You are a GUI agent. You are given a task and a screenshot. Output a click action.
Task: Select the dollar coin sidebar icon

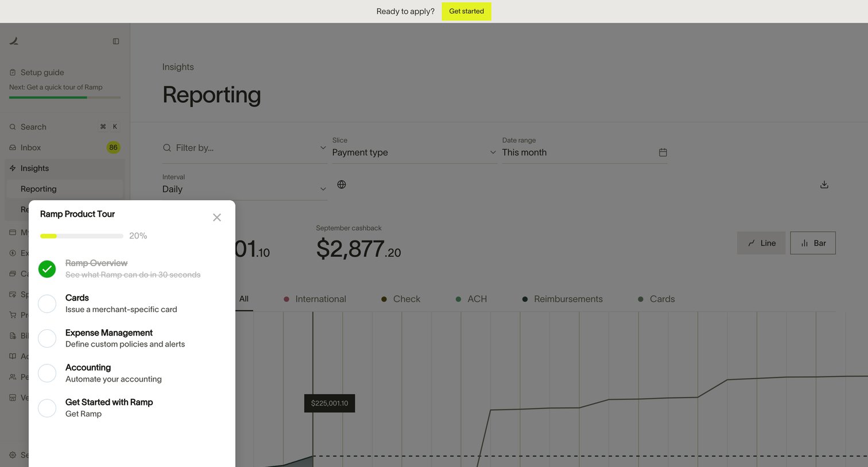pos(13,253)
